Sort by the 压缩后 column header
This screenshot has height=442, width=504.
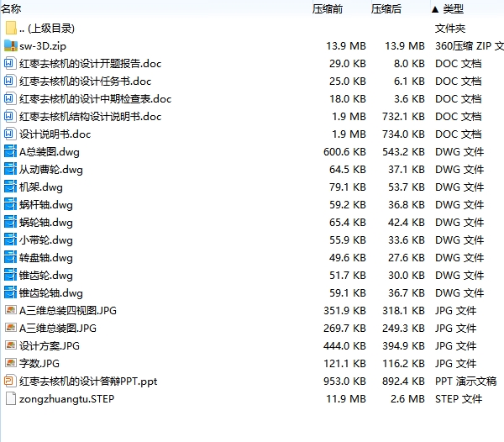(x=386, y=9)
